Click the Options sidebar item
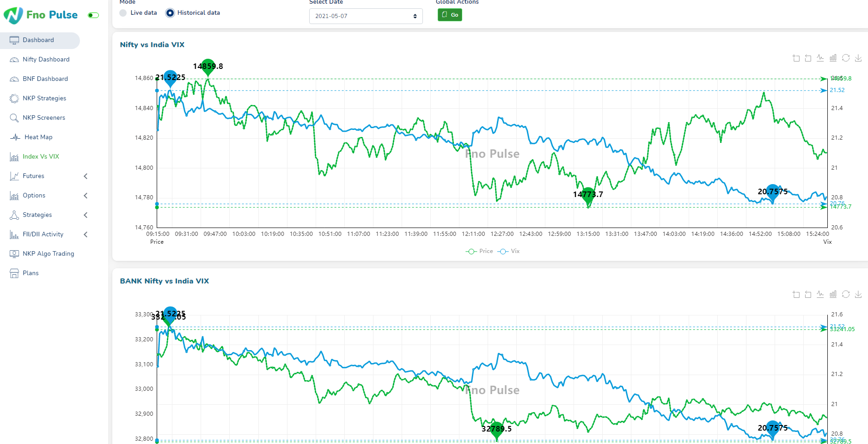This screenshot has height=444, width=868. pos(34,196)
